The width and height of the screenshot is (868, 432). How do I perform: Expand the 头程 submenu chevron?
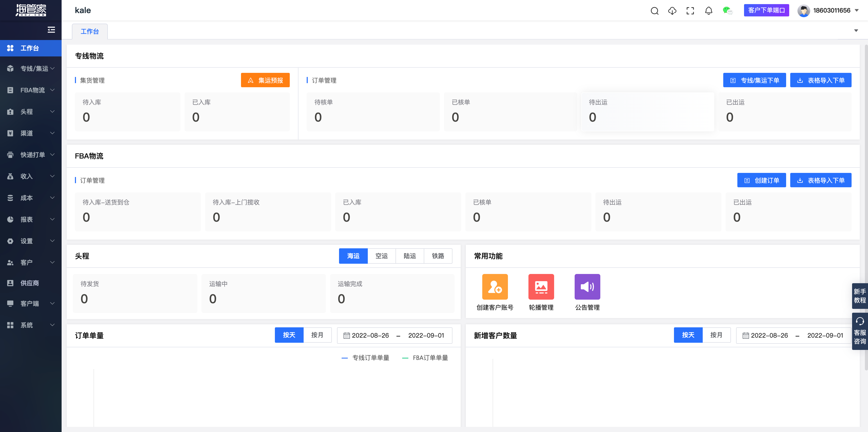coord(52,111)
